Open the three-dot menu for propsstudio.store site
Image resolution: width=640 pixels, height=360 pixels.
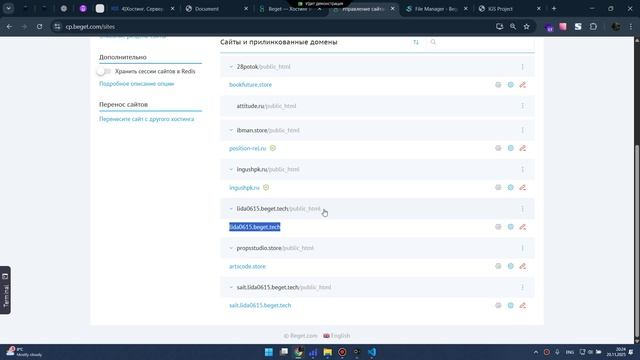click(x=522, y=248)
